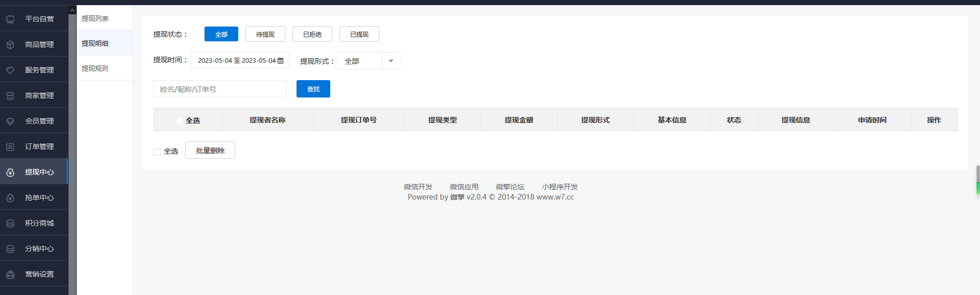The height and width of the screenshot is (295, 980).
Task: Open 平台自营 menu item
Action: [34, 18]
